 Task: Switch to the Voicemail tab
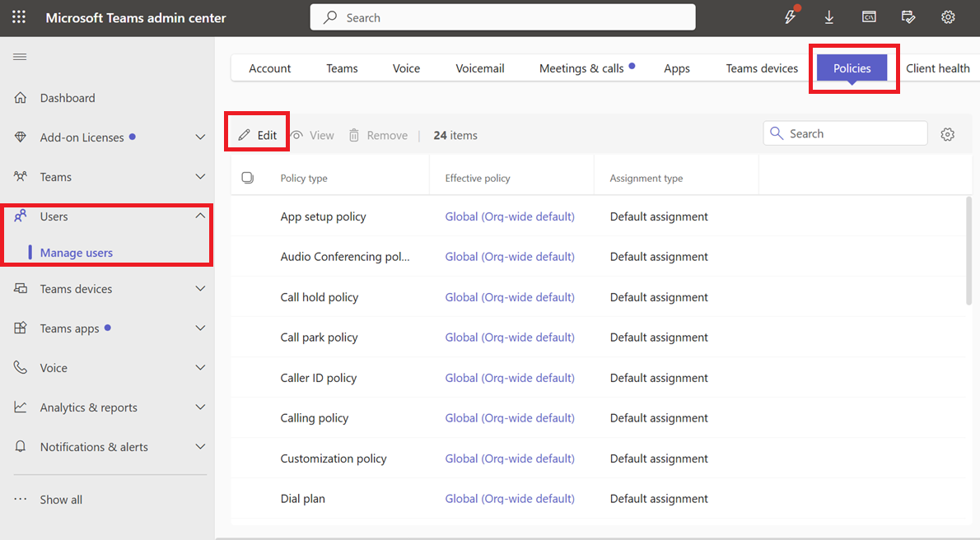pyautogui.click(x=480, y=68)
